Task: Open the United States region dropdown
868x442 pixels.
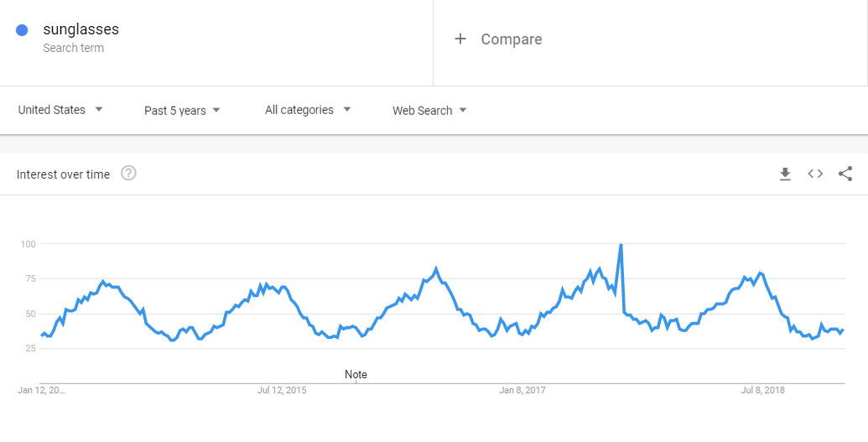Action: pos(60,110)
